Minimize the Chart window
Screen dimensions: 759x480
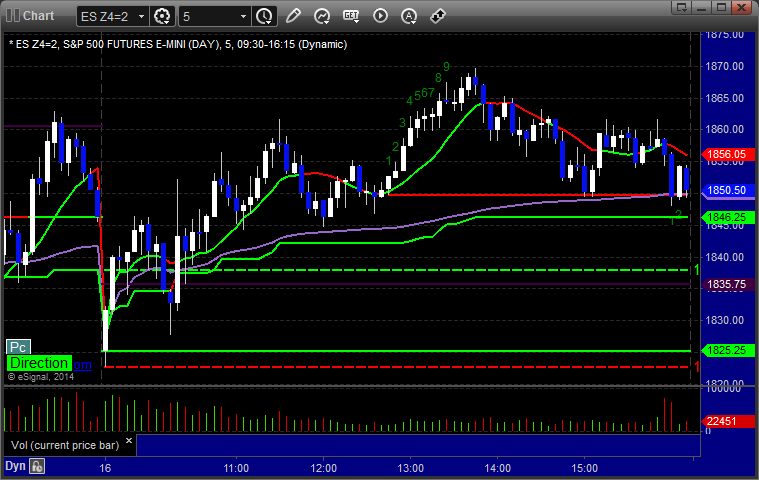[701, 7]
